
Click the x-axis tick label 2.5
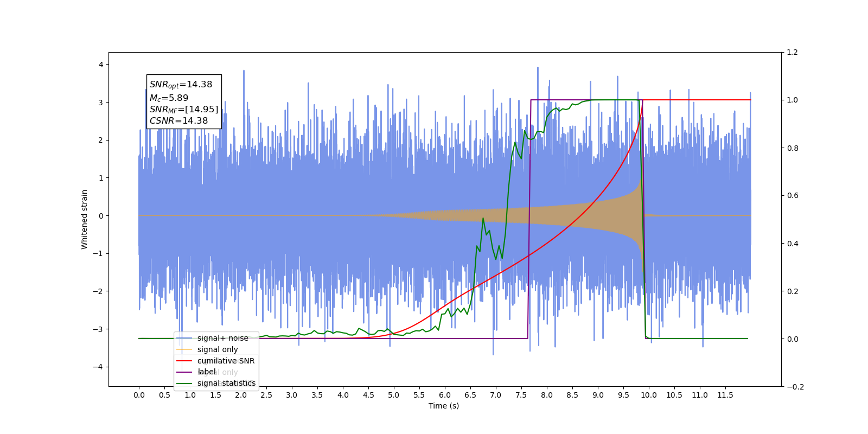(266, 395)
